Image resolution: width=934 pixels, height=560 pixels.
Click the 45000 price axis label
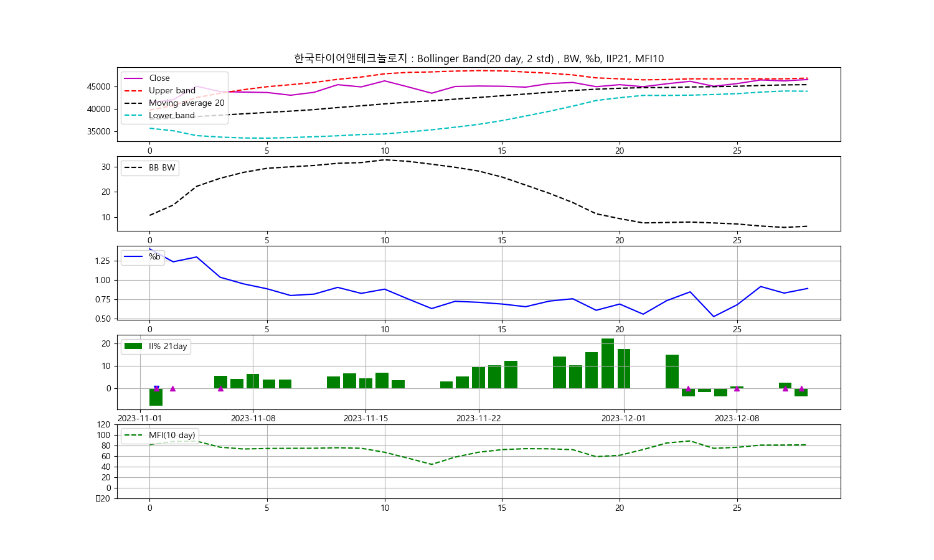(98, 86)
